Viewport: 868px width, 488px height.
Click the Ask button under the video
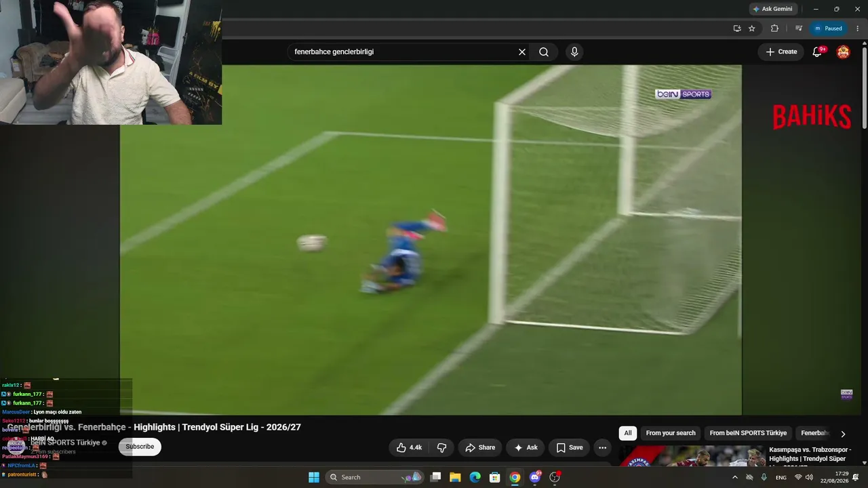526,447
